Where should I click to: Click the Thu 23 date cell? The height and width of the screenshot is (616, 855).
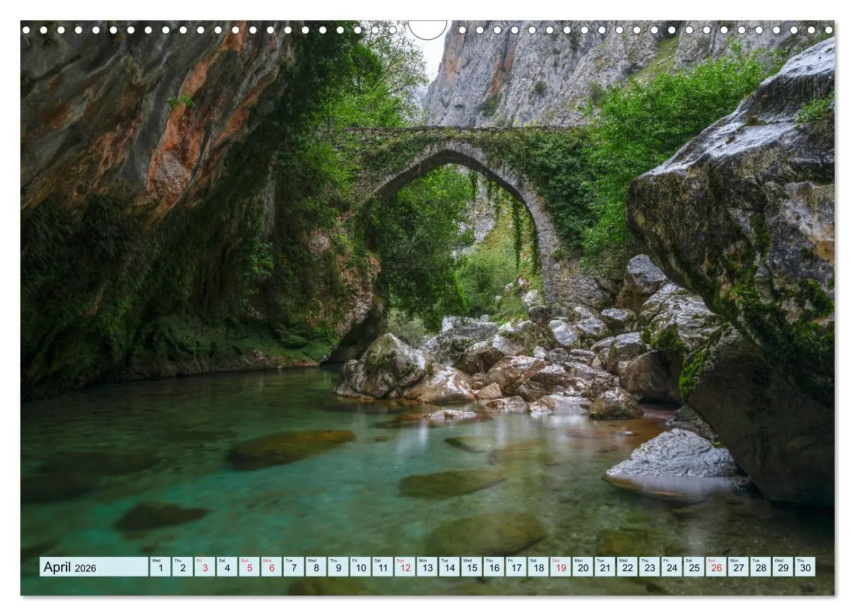[649, 567]
